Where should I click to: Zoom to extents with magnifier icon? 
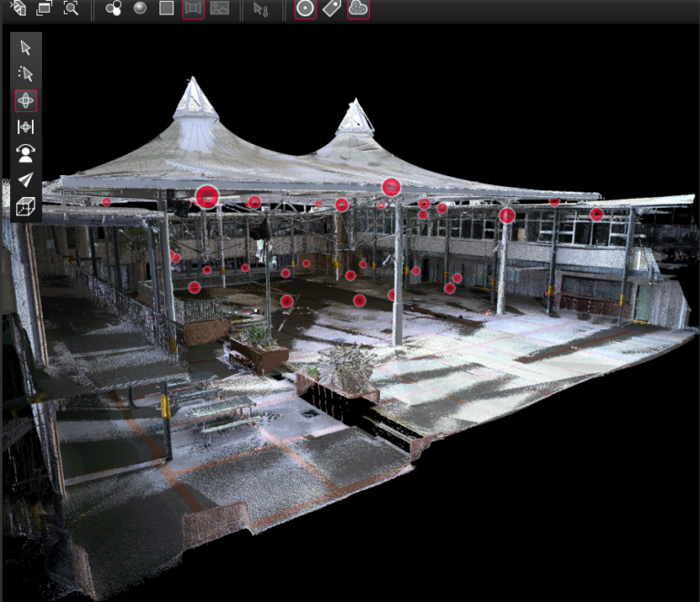(x=70, y=8)
